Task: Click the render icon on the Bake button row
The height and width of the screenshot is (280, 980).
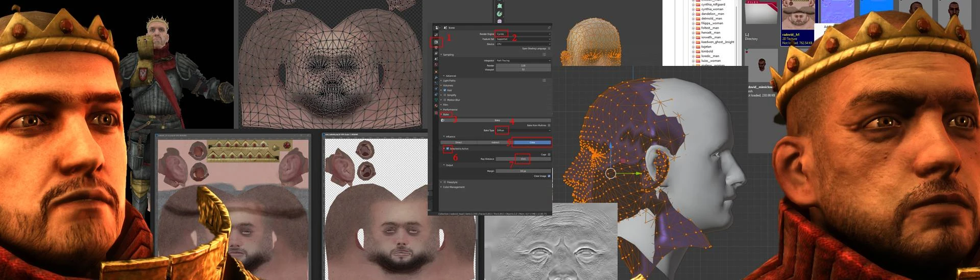Action: coord(443,120)
